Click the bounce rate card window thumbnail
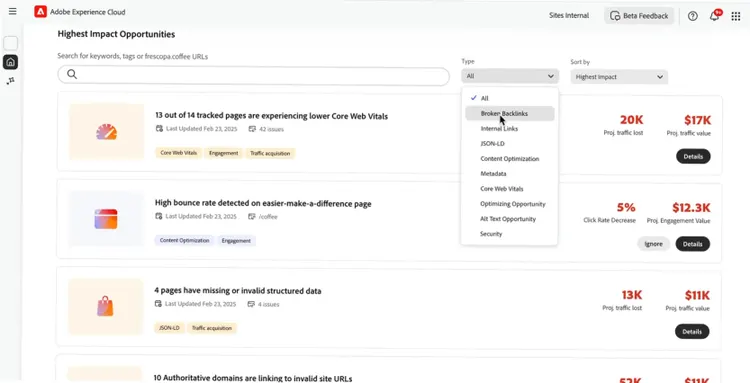 click(x=106, y=219)
